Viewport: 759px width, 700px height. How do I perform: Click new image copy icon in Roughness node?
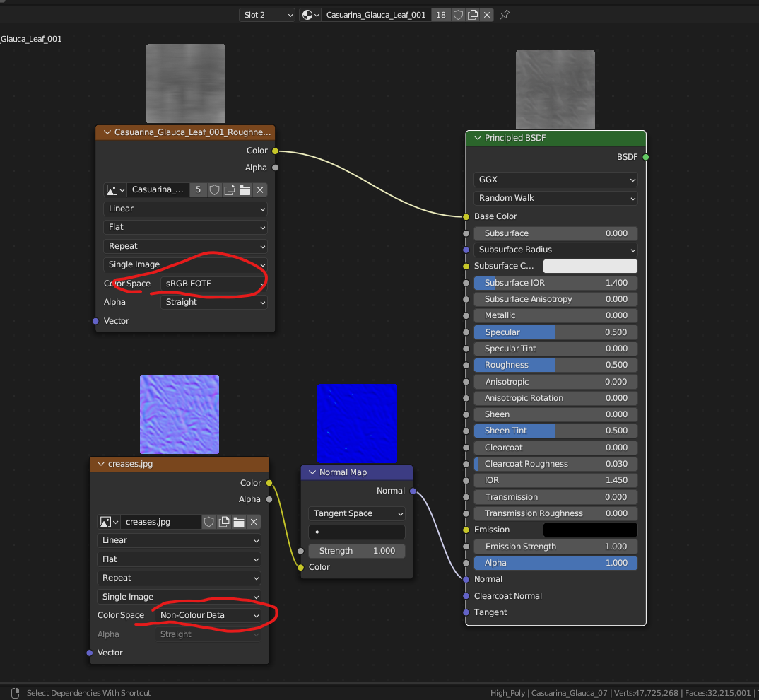230,190
